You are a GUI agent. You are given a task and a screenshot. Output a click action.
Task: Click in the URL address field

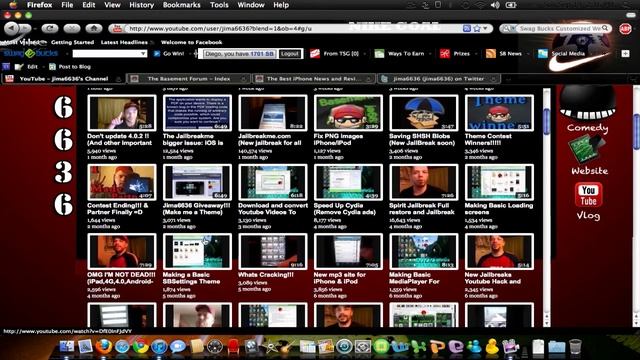coord(294,29)
